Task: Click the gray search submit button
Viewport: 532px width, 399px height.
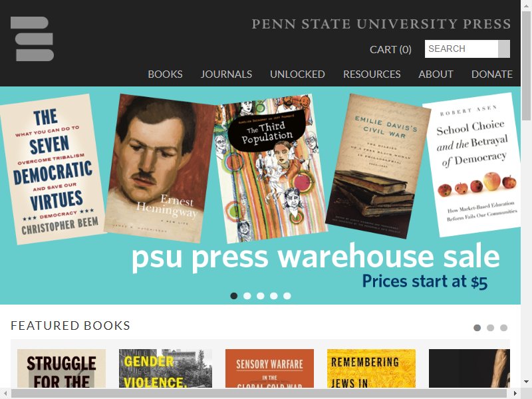Action: 504,49
